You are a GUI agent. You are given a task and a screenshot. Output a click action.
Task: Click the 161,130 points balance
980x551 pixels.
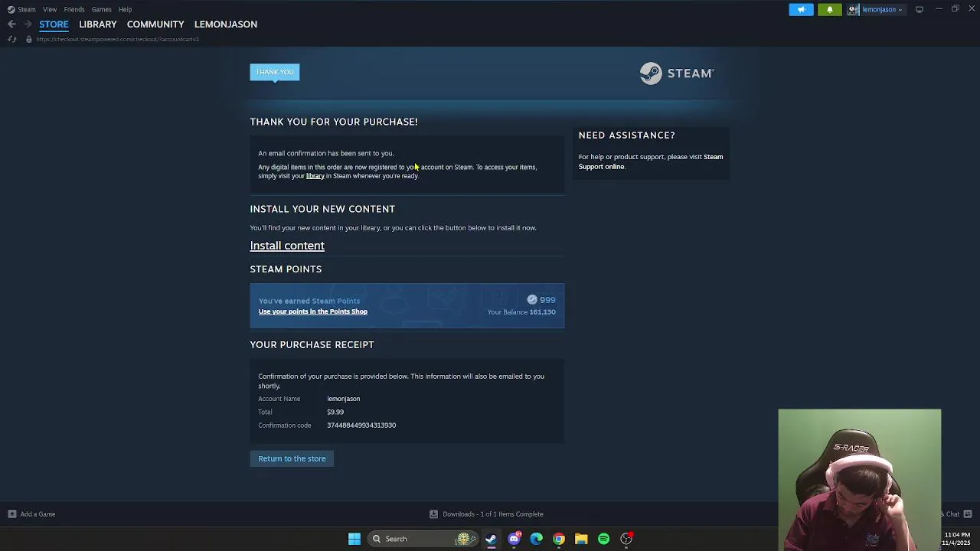542,312
